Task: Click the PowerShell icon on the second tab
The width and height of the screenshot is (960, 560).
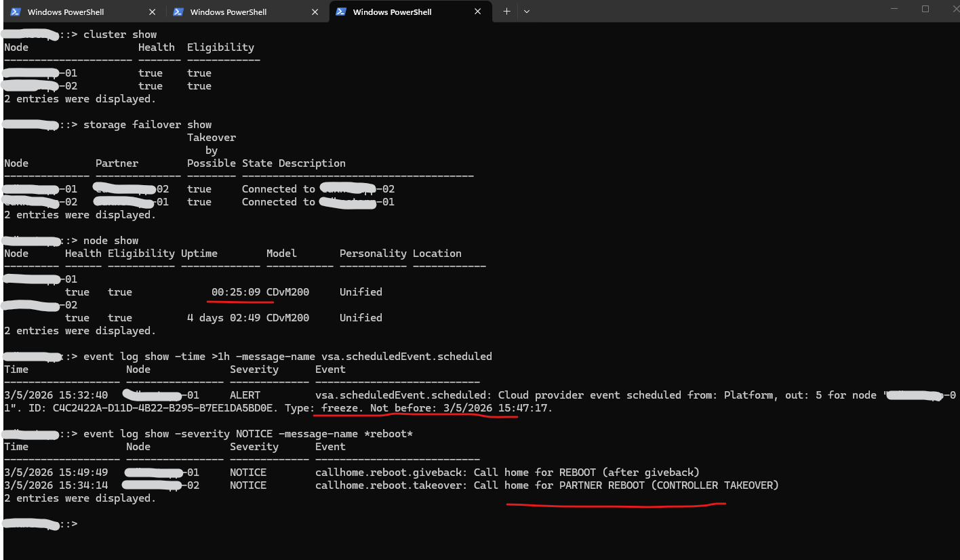Action: (x=178, y=12)
